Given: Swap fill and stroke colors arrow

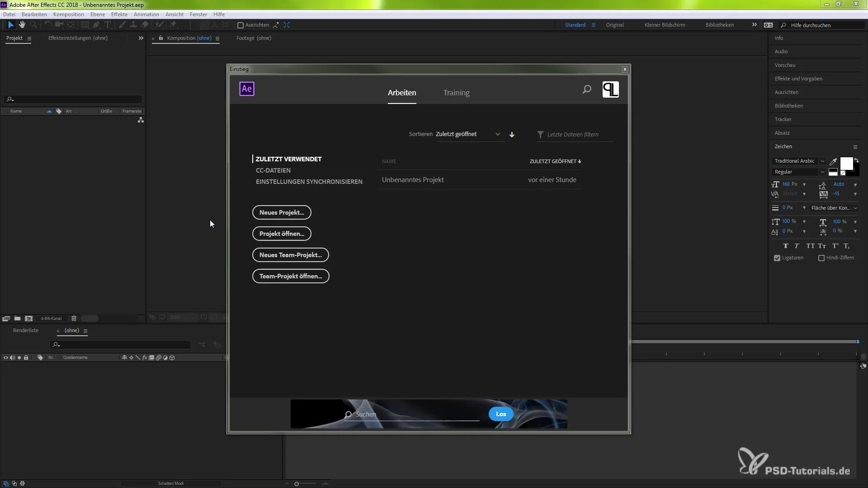Looking at the screenshot, I should (x=856, y=160).
